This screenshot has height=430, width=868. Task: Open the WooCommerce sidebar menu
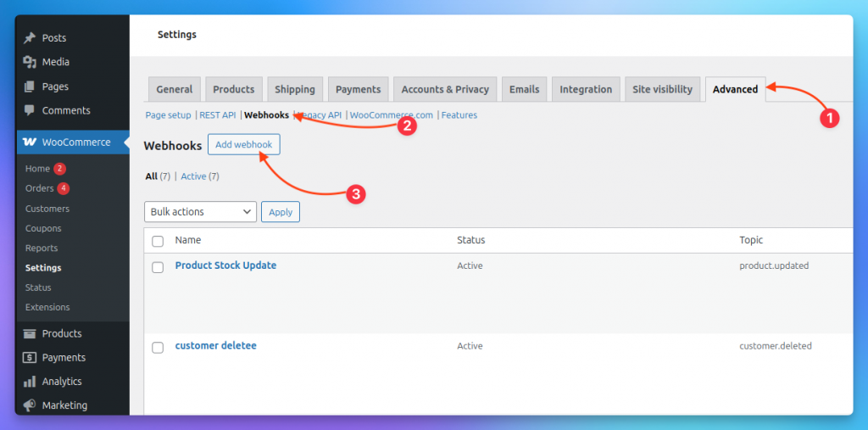coord(73,142)
